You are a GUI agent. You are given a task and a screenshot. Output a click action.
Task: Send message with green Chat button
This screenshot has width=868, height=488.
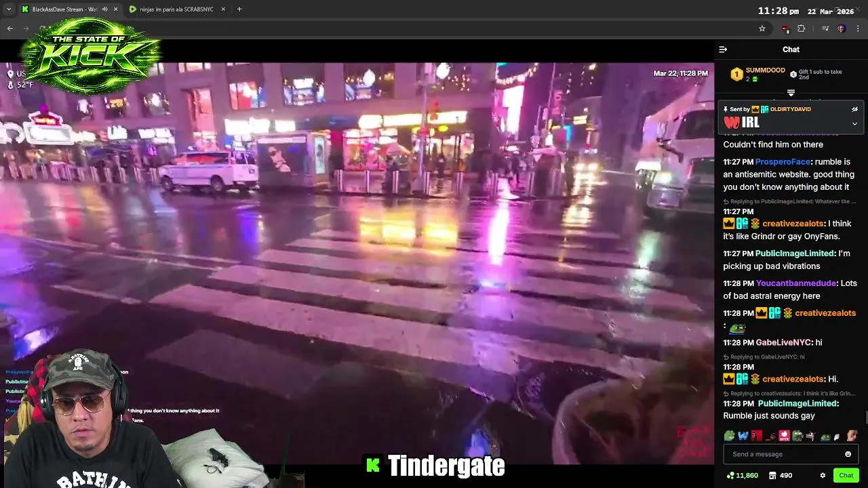[x=846, y=475]
